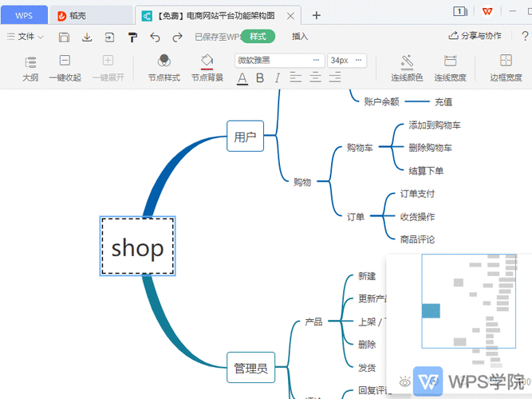Click the save icon
This screenshot has width=532, height=399.
(64, 37)
